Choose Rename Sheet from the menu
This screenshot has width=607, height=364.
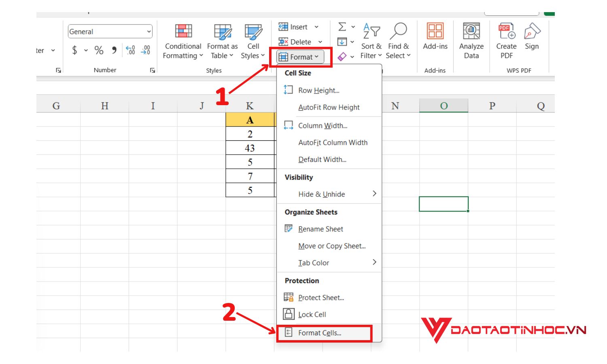click(x=320, y=229)
